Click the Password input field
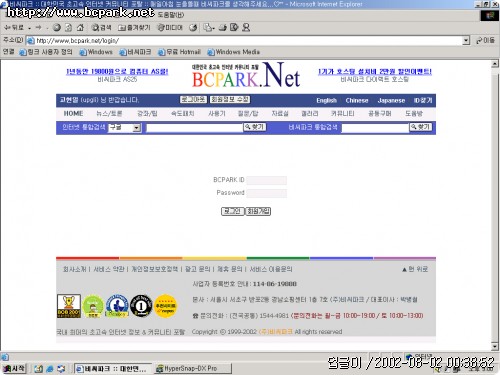Screen dimensions: 500x375 click(x=266, y=193)
